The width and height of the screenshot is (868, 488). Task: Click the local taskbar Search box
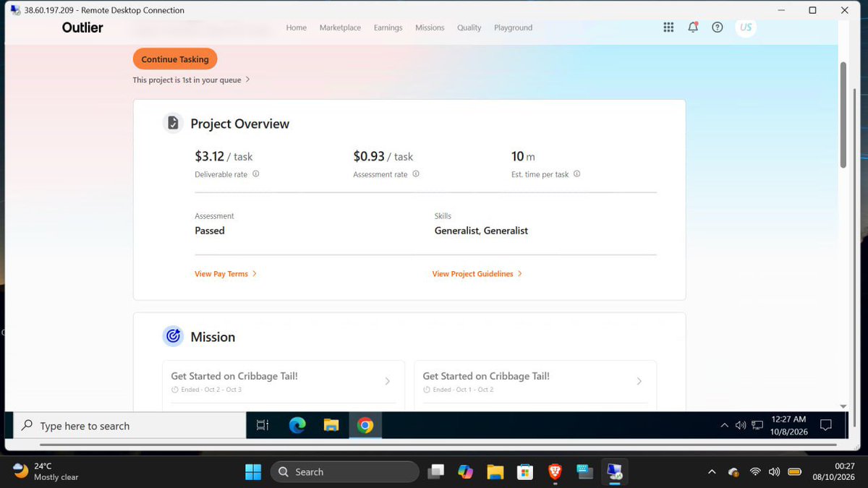tap(344, 472)
